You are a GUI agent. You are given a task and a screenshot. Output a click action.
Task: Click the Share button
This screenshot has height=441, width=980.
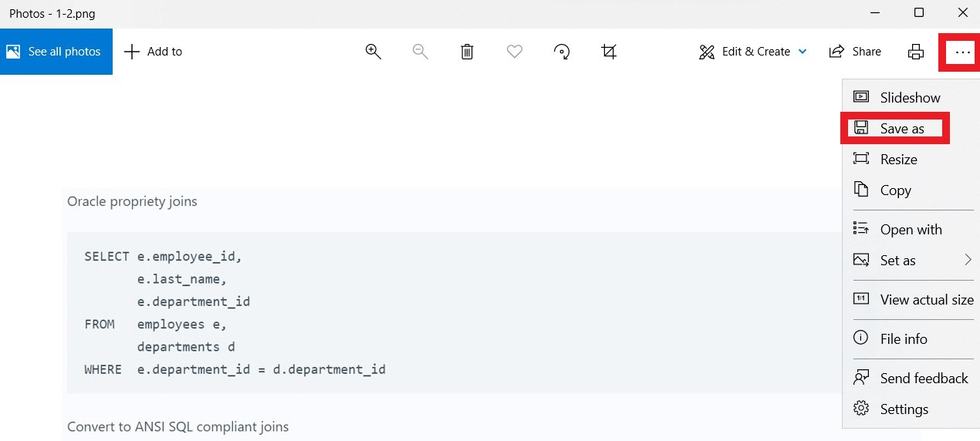pyautogui.click(x=855, y=52)
